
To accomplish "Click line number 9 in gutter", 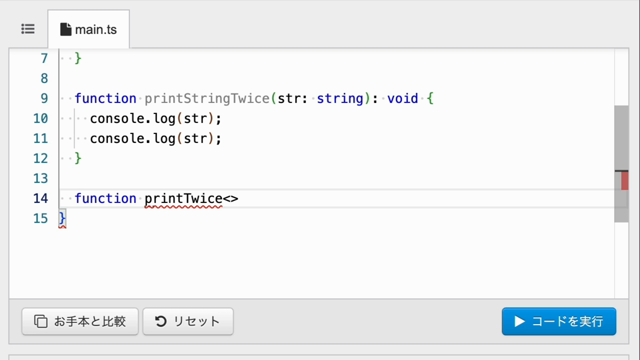I will [44, 98].
